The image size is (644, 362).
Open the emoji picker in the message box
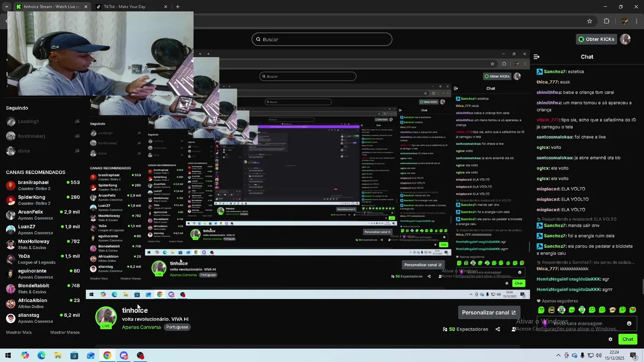coord(629,323)
